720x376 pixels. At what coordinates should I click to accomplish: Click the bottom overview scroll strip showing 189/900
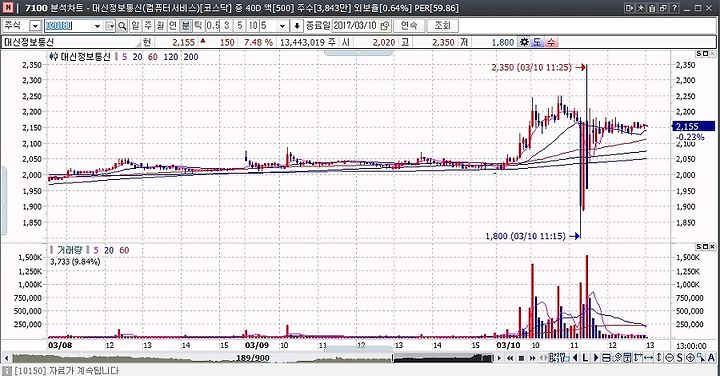(x=253, y=358)
